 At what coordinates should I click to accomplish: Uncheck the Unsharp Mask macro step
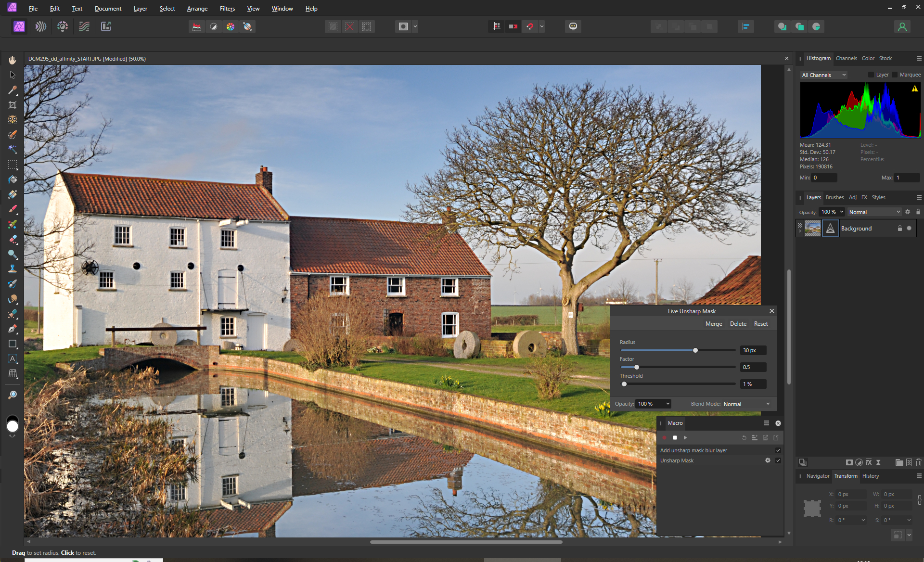(778, 460)
